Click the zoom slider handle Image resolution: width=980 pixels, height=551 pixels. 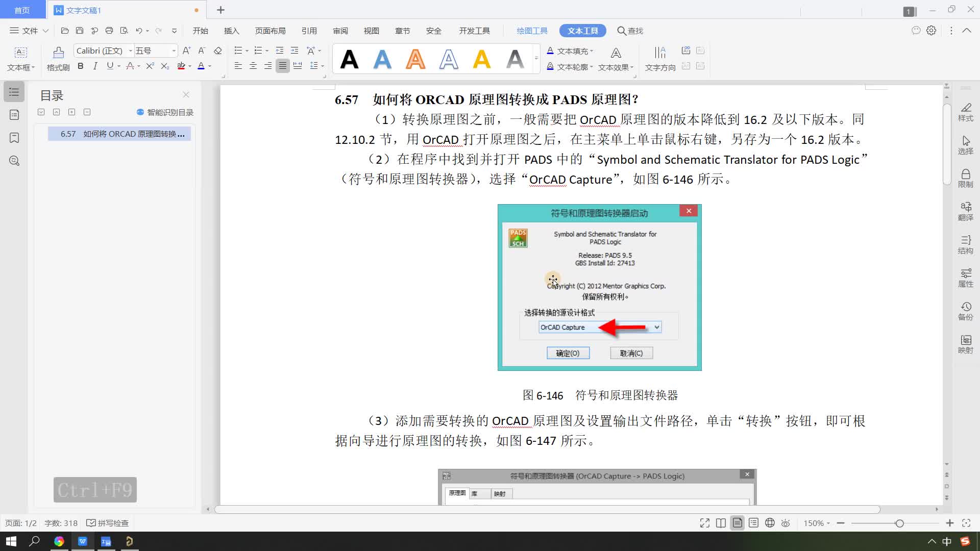pyautogui.click(x=899, y=523)
